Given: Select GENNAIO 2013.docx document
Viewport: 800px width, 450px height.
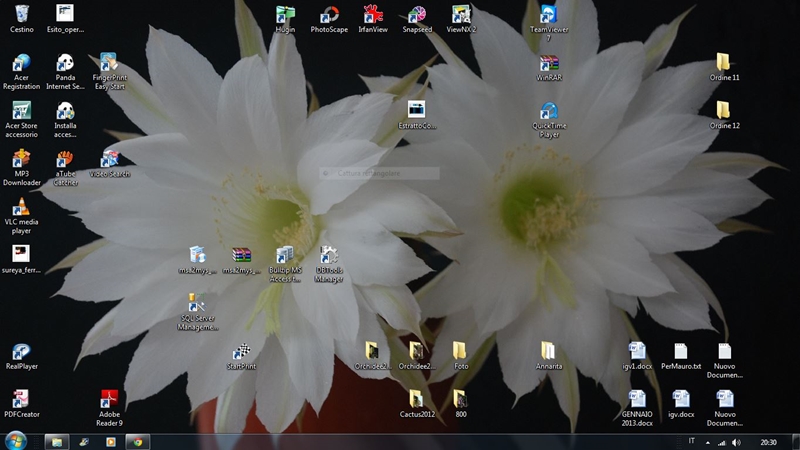Looking at the screenshot, I should [637, 408].
